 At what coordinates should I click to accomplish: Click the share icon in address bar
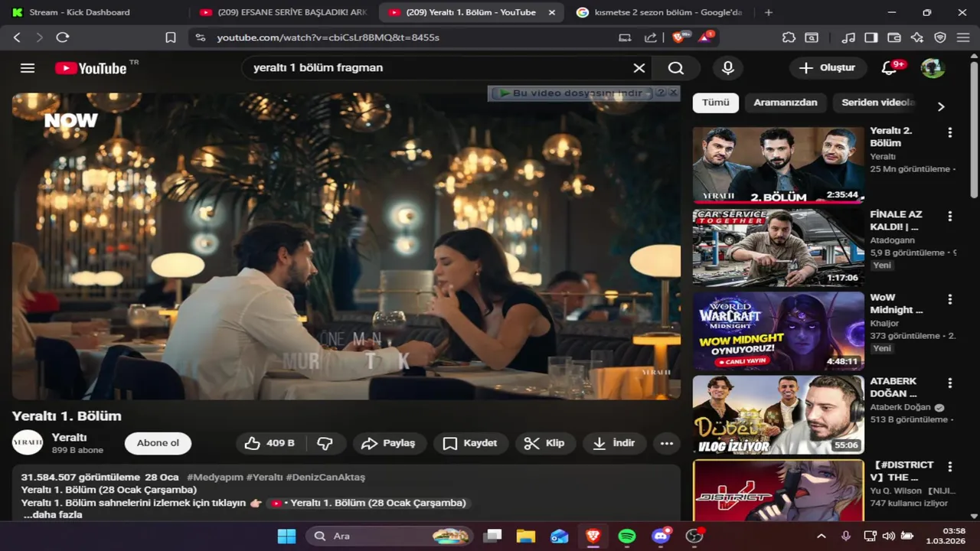[x=650, y=37]
